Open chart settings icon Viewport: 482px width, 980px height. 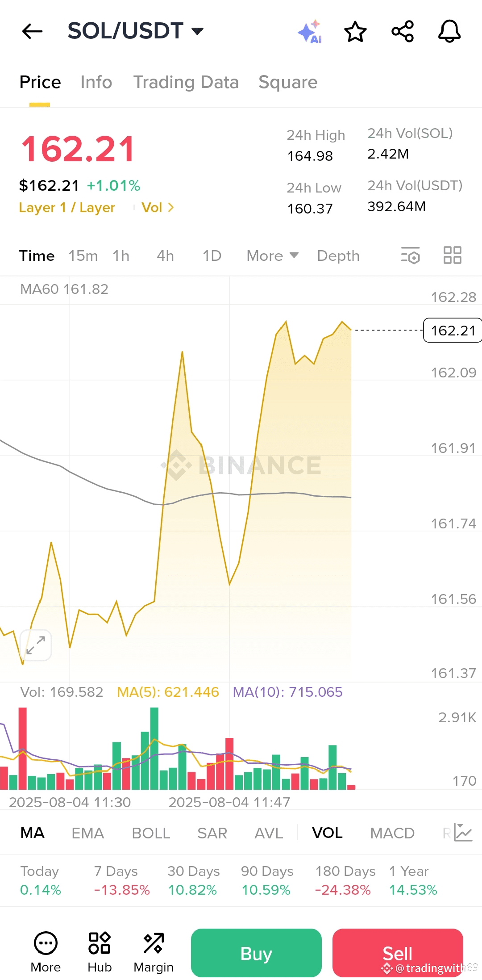pos(411,255)
